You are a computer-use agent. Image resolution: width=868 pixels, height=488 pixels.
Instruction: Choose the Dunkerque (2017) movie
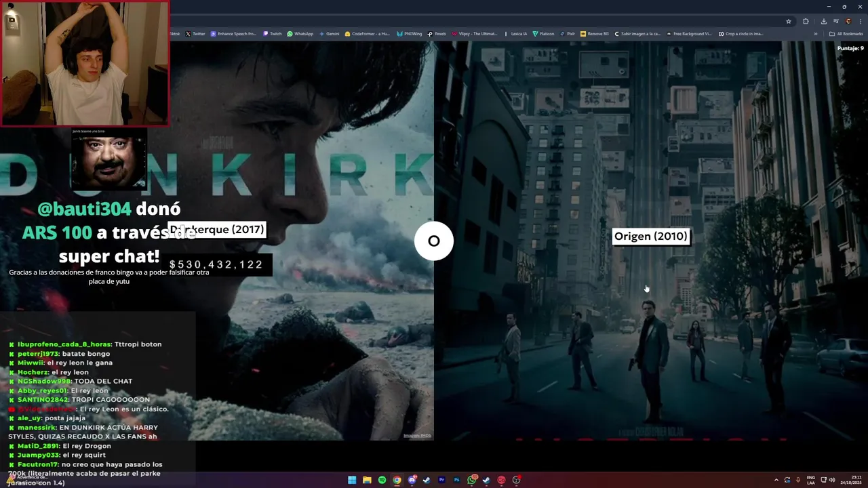(216, 230)
